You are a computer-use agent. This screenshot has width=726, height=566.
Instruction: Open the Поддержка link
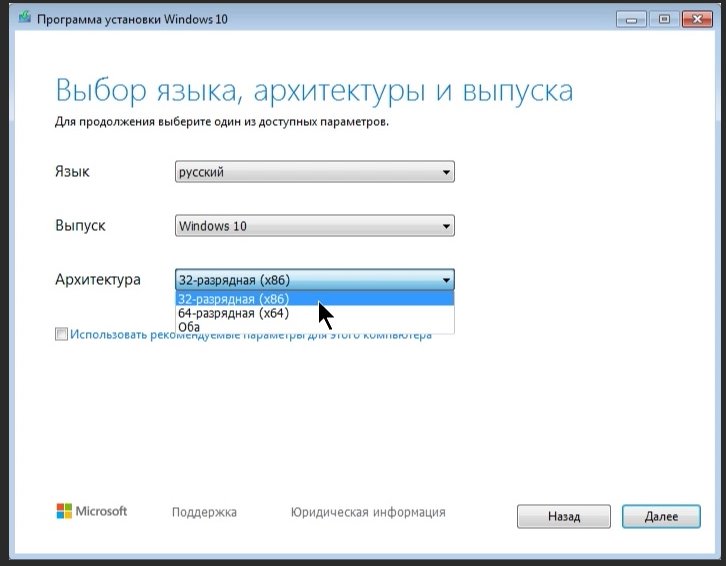coord(204,512)
